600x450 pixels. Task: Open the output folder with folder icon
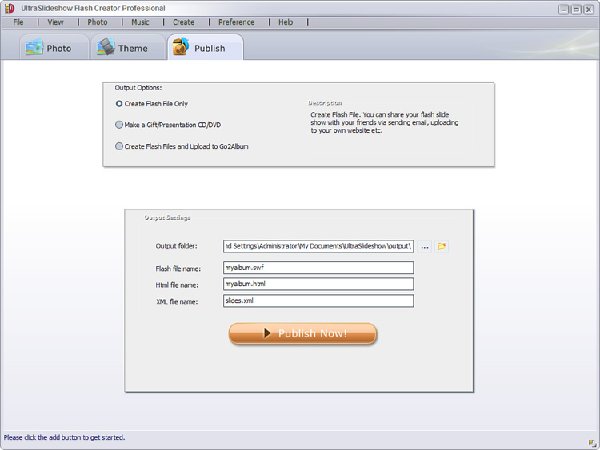coord(442,246)
